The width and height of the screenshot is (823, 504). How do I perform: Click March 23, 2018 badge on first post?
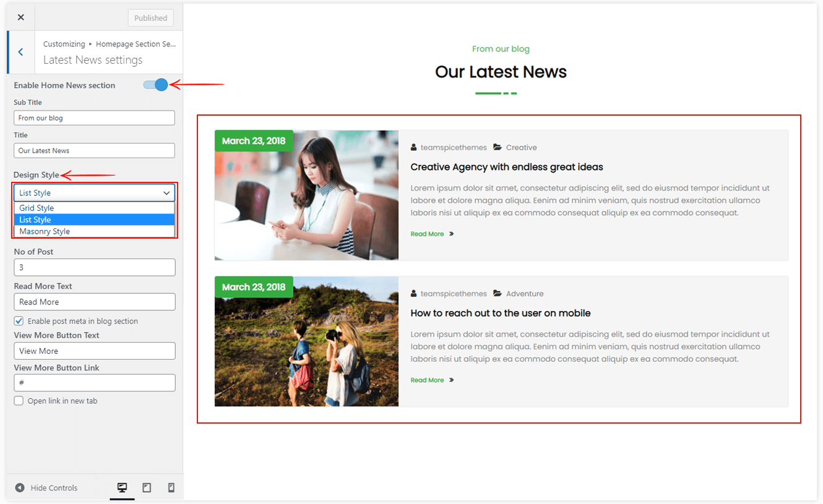[x=254, y=140]
